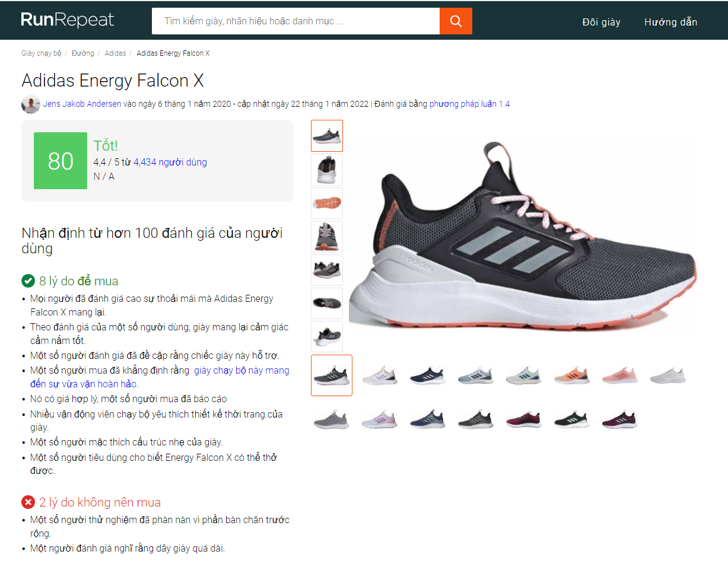This screenshot has width=728, height=567.
Task: Select the orange outsole bottom-view thumbnail
Action: [327, 203]
